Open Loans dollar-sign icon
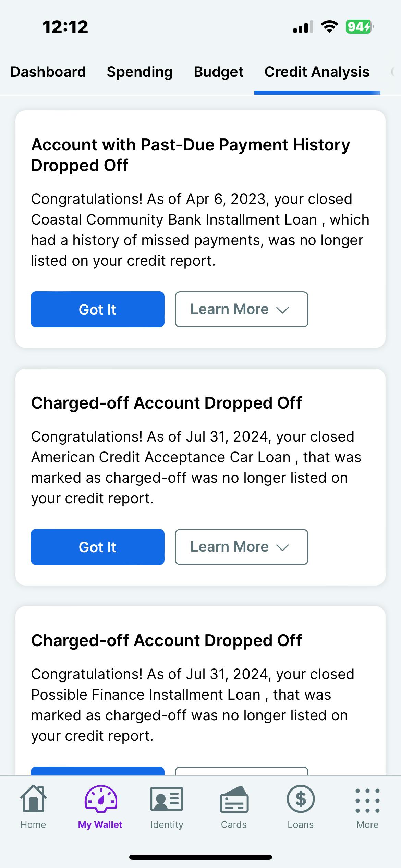This screenshot has width=401, height=868. coord(301,799)
